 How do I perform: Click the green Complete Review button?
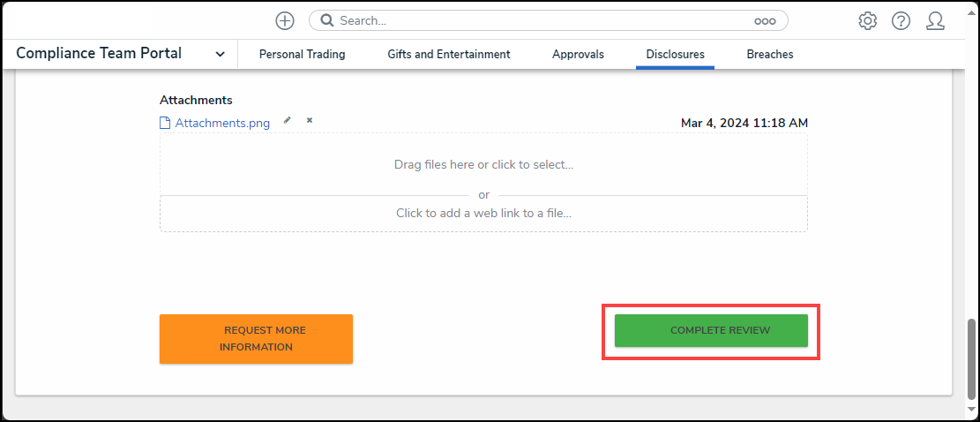[x=711, y=330]
